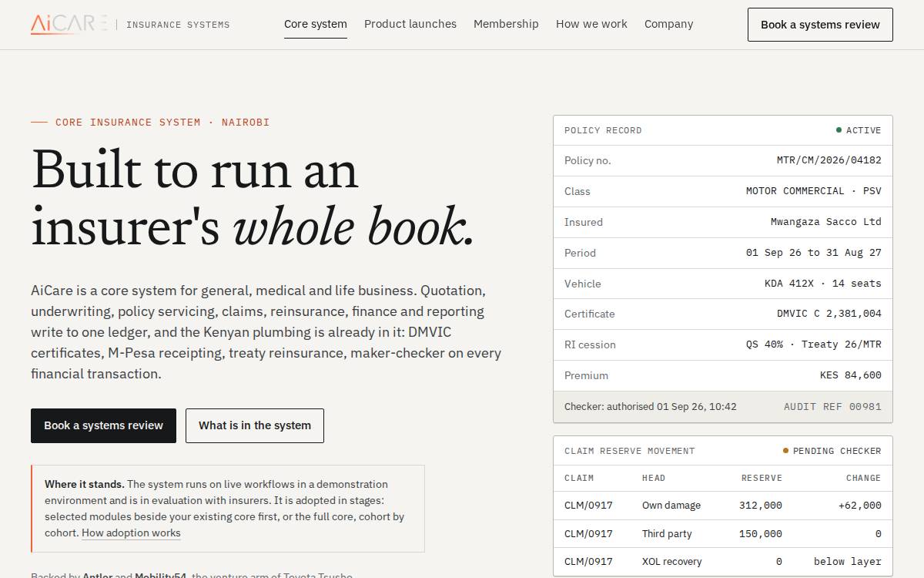Select How we work in menu
Image resolution: width=924 pixels, height=578 pixels.
coord(591,24)
